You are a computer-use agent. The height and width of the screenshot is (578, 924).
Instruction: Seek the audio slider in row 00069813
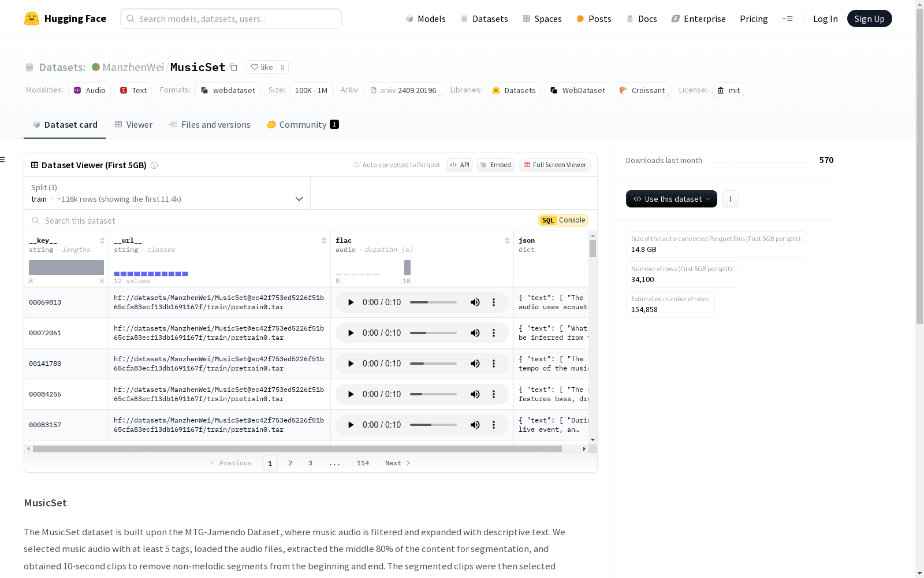coord(433,302)
